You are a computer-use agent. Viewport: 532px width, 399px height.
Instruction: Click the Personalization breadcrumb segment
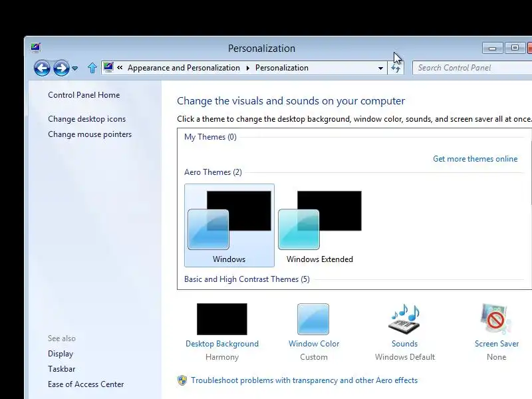(281, 68)
